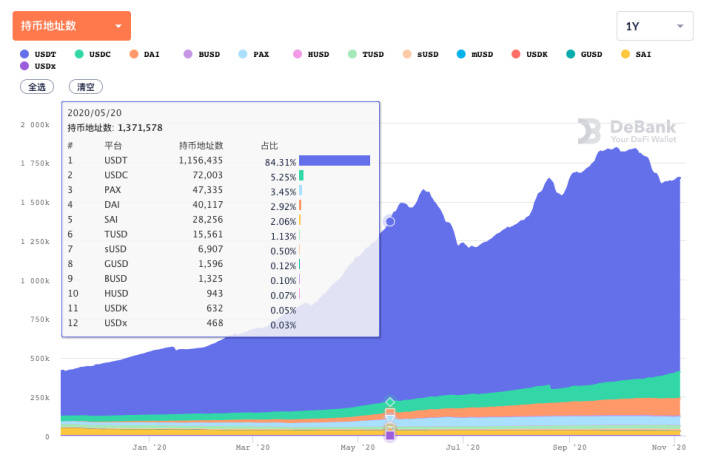Viewport: 701px width, 463px height.
Task: Open the 持币地址数 metric dropdown
Action: coord(71,26)
